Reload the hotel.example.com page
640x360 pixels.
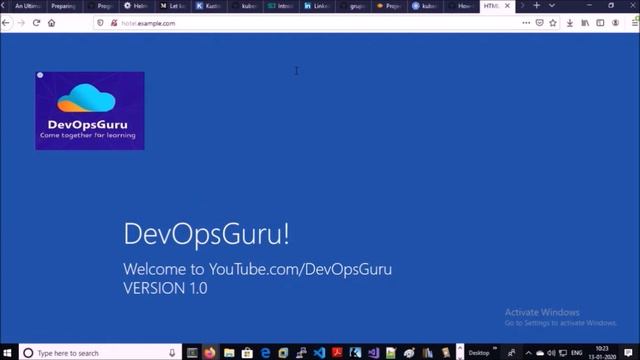click(x=36, y=23)
